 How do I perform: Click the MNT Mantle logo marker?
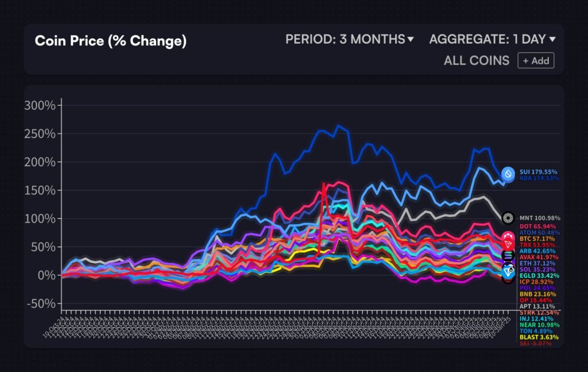(x=508, y=218)
